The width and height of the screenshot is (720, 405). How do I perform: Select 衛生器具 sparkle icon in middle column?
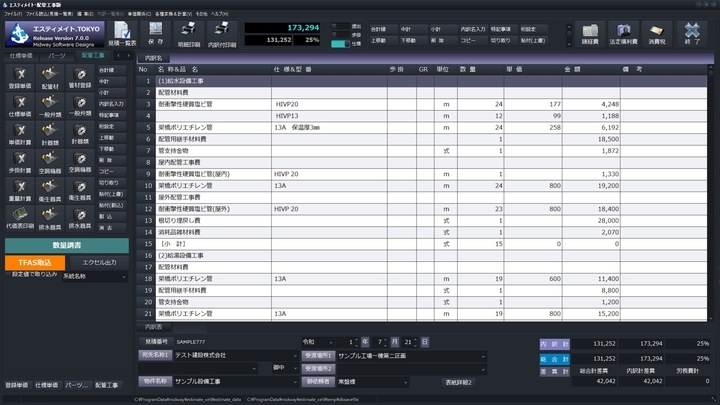click(50, 190)
